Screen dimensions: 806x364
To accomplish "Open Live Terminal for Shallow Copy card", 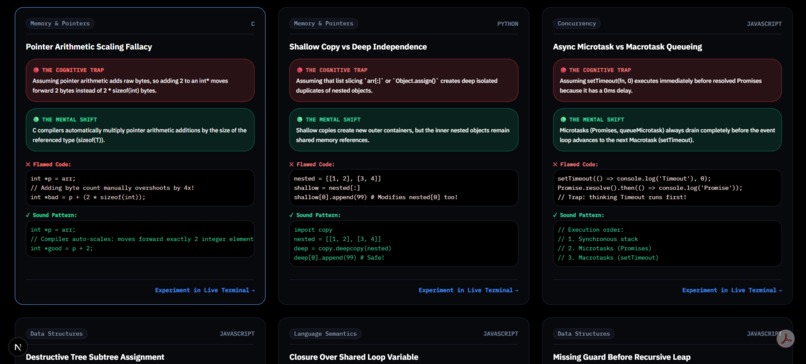I will [x=468, y=290].
